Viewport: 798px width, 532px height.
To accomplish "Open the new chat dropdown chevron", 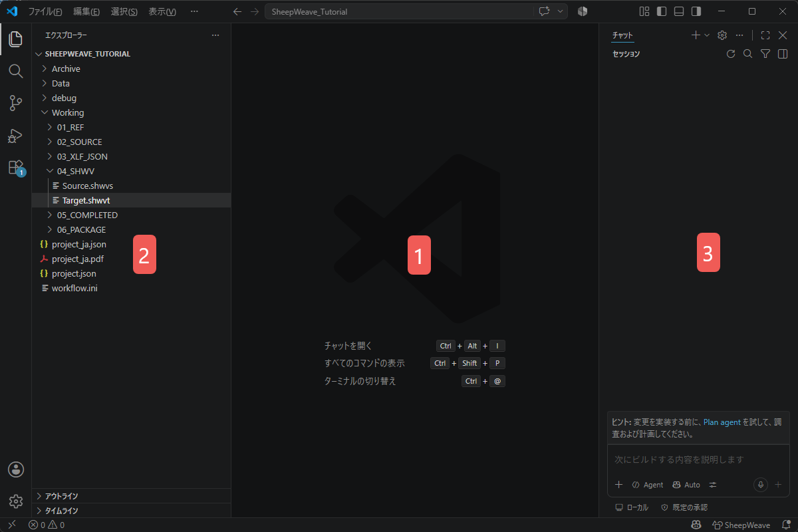I will 706,35.
